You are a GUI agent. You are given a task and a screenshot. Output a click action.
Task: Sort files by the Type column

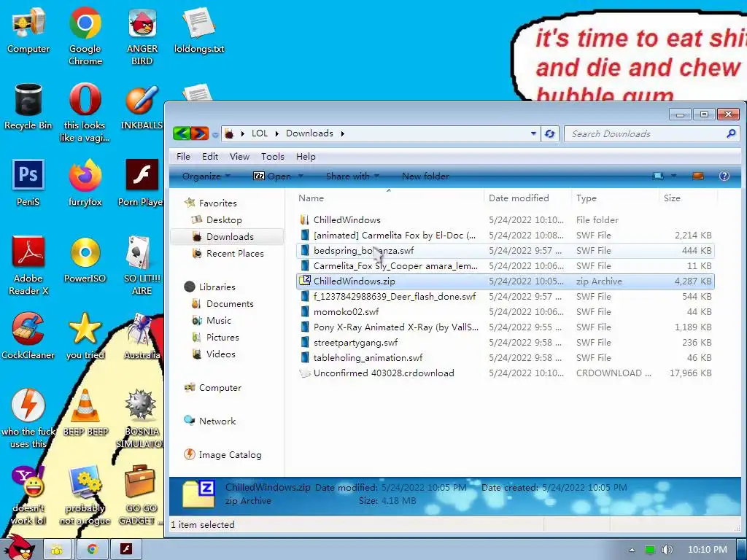click(x=614, y=198)
